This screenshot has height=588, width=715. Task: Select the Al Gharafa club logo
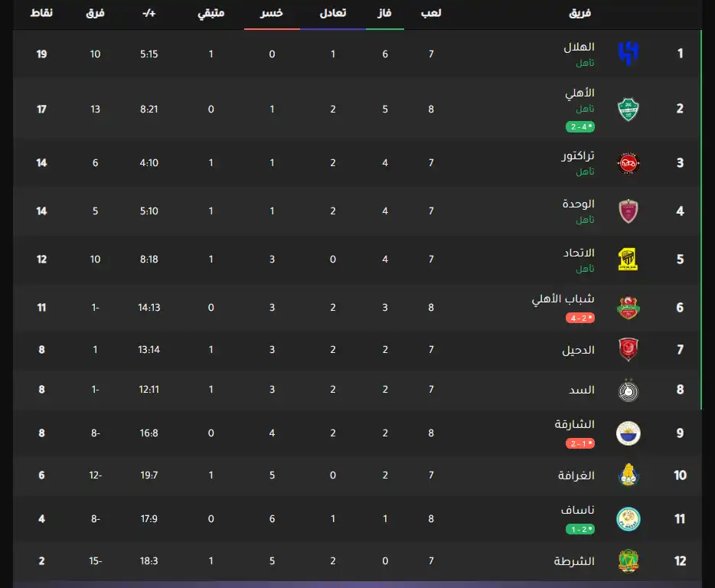click(x=628, y=475)
